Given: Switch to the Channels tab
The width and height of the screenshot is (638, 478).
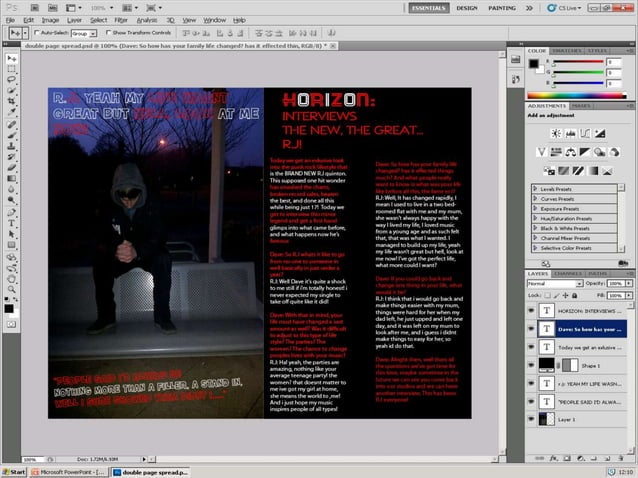Looking at the screenshot, I should click(x=568, y=273).
